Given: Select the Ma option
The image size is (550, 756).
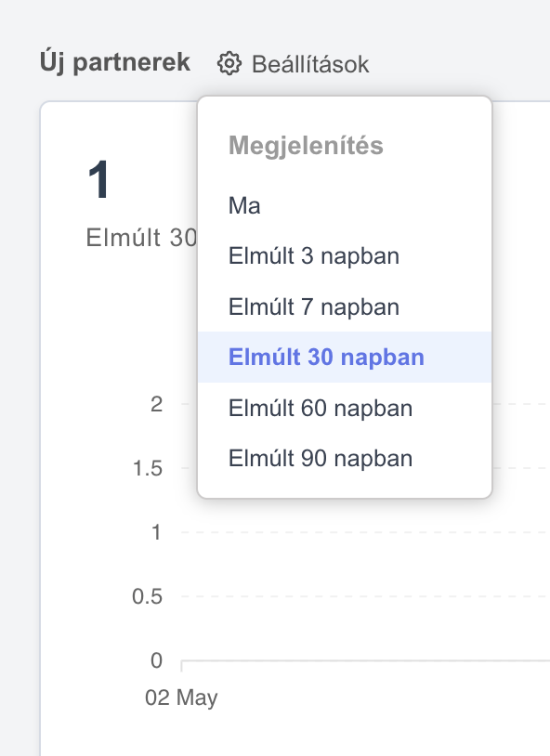Looking at the screenshot, I should pyautogui.click(x=345, y=206).
